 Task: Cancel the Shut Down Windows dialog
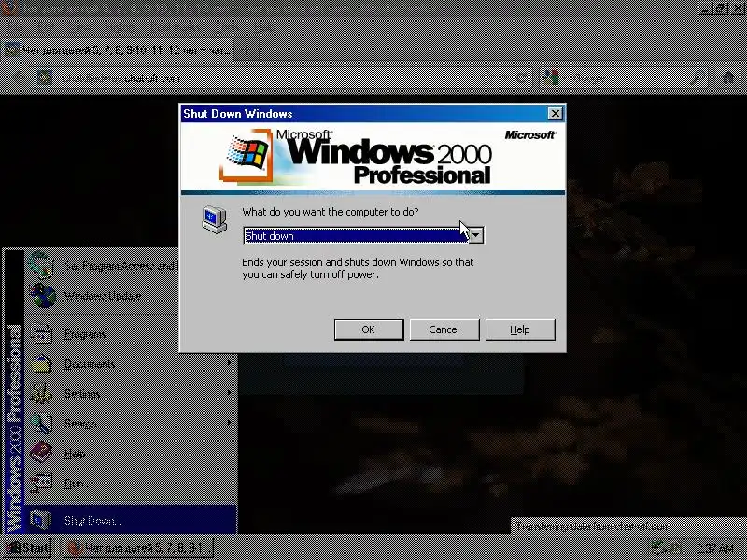point(444,329)
